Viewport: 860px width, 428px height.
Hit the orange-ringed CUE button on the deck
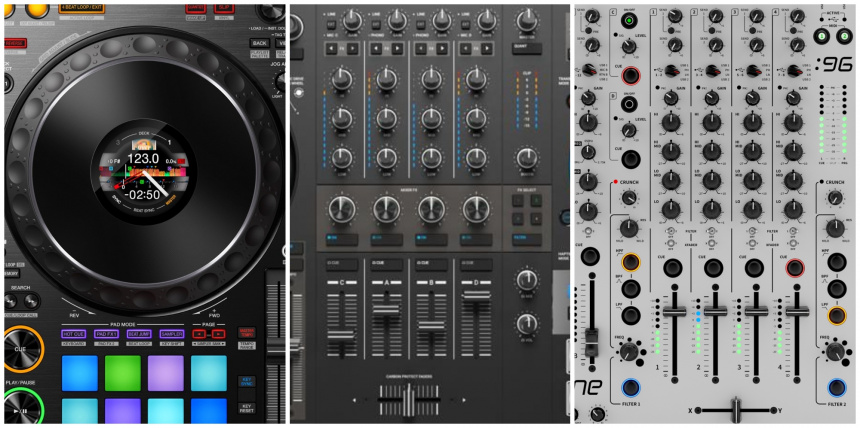pyautogui.click(x=22, y=349)
